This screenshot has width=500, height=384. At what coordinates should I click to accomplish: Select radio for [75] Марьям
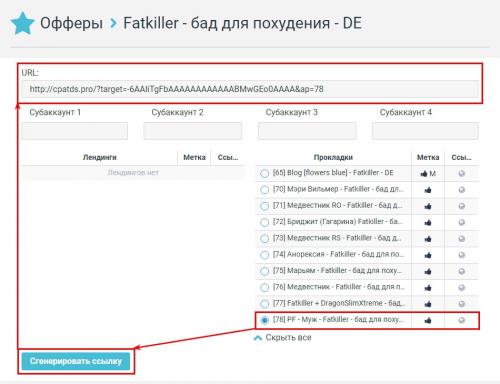pyautogui.click(x=265, y=271)
